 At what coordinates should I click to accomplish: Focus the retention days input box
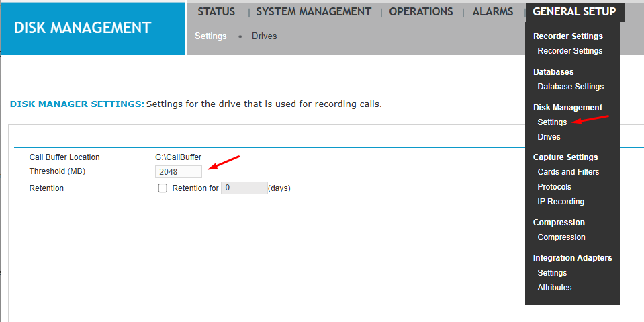244,188
